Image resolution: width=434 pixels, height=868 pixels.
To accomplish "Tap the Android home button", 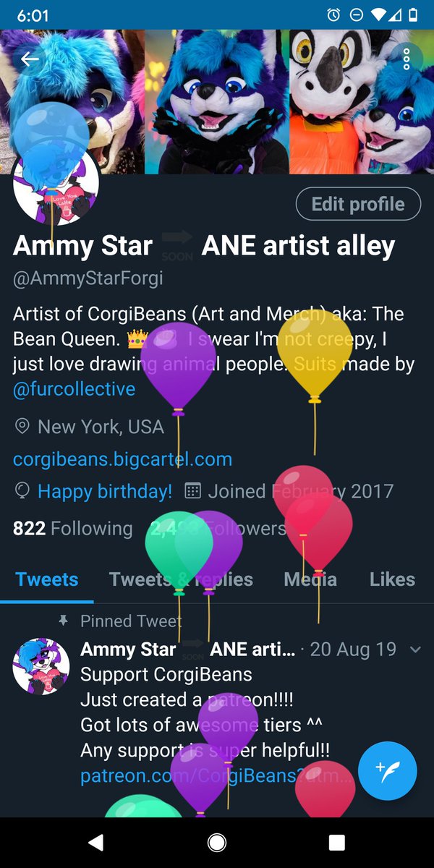I will tap(216, 843).
